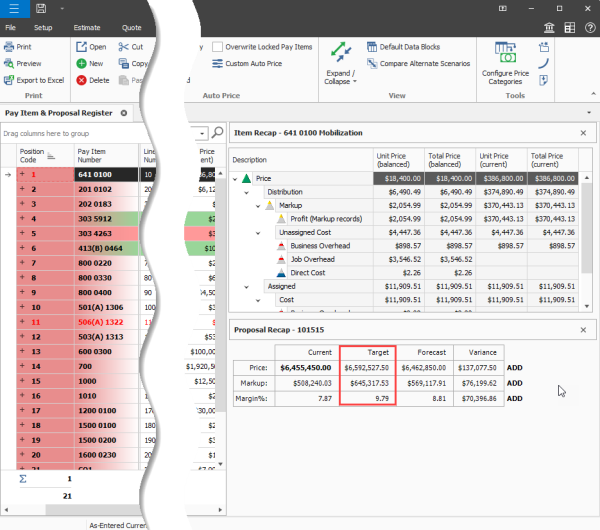This screenshot has height=530, width=600.
Task: Click the Save disk icon
Action: [x=41, y=8]
